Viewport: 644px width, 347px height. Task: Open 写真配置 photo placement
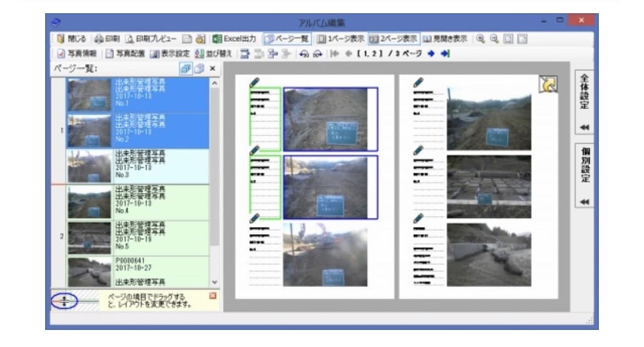pos(125,54)
